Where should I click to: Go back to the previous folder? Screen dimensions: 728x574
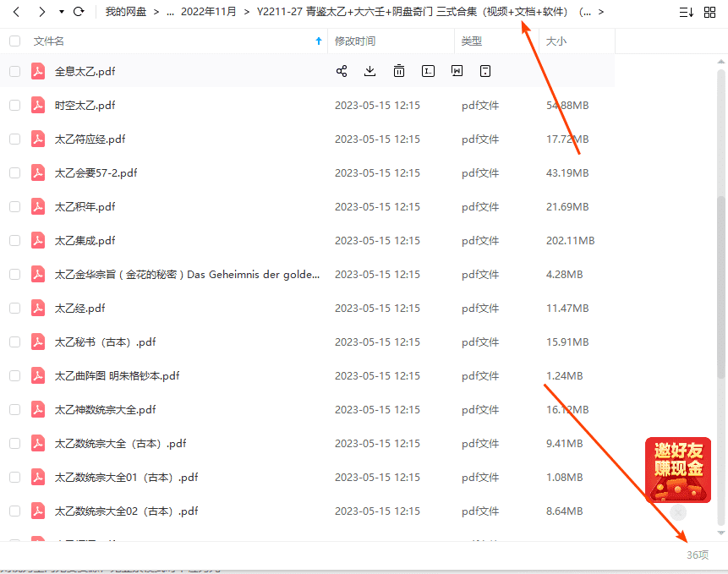16,12
